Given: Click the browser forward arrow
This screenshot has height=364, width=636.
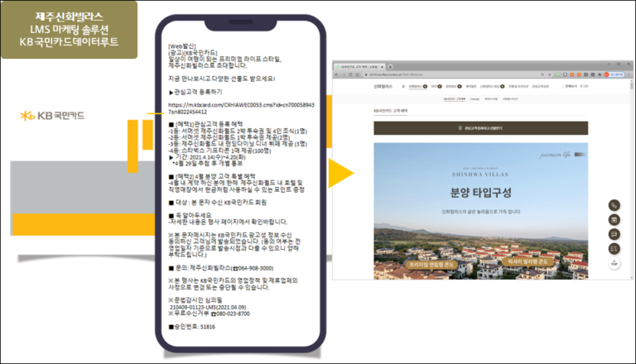Looking at the screenshot, I should [344, 74].
